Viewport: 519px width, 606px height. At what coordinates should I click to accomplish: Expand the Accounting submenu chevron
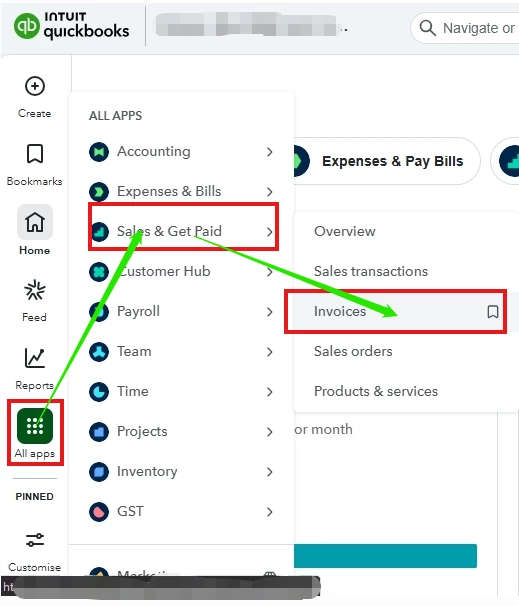(x=270, y=152)
